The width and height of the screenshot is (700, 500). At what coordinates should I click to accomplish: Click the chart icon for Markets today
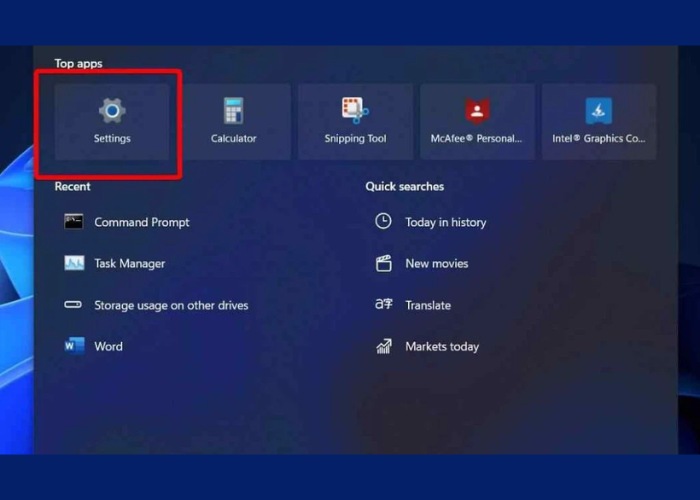(383, 346)
